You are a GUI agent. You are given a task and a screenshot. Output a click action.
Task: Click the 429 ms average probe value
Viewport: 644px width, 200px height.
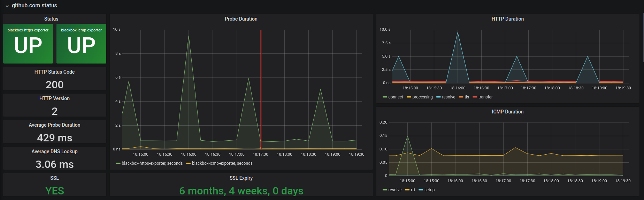point(54,138)
